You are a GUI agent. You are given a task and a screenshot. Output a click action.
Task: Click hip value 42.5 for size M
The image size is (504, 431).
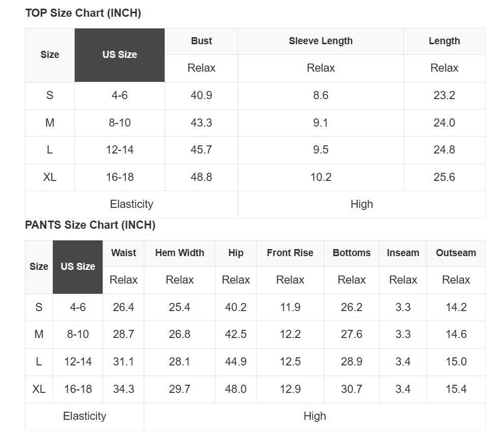[x=236, y=334]
